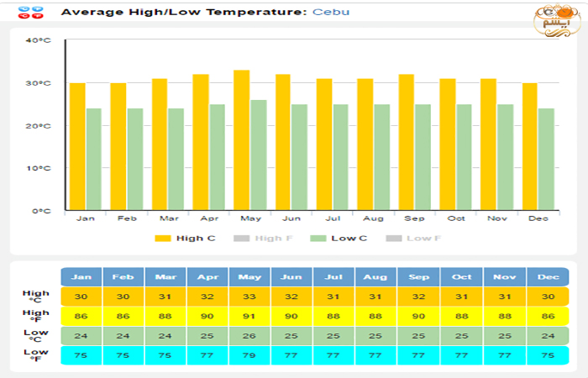Click the January low temperature green bar

coord(93,160)
